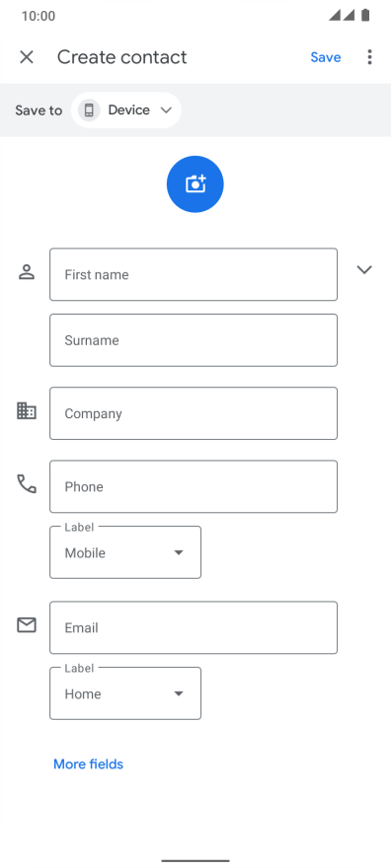Open the Save to Device dropdown
The image size is (391, 868).
point(126,110)
